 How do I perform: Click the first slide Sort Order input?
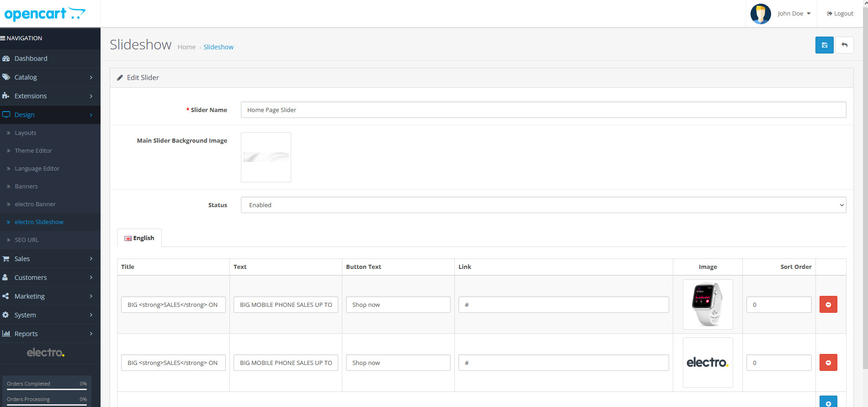(779, 305)
